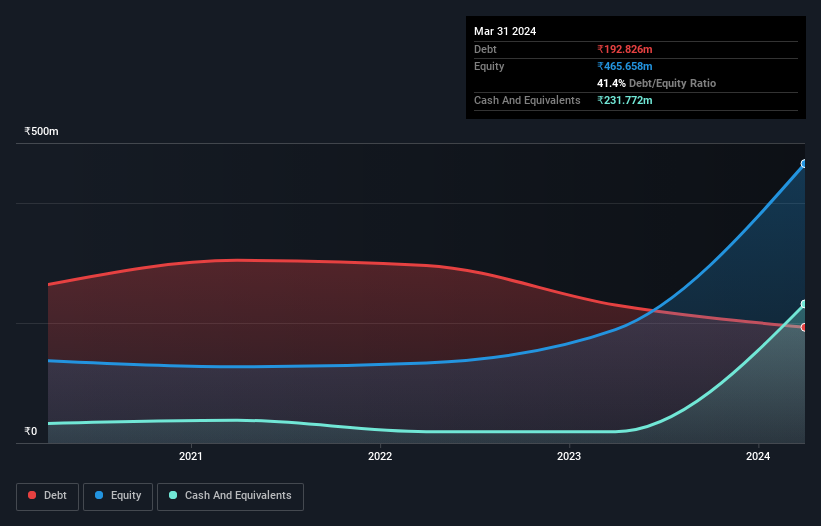Click the ₹500m y-axis label
The width and height of the screenshot is (821, 526).
click(41, 131)
